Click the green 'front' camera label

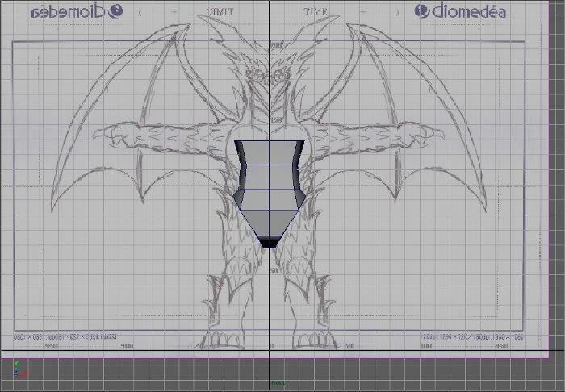[x=278, y=383]
